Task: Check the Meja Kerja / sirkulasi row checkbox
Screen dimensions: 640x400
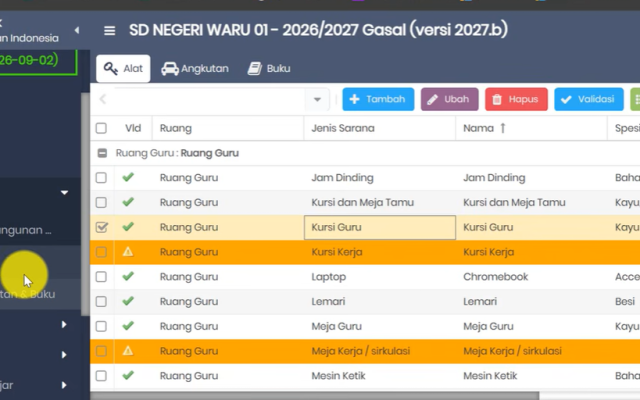Action: [101, 351]
